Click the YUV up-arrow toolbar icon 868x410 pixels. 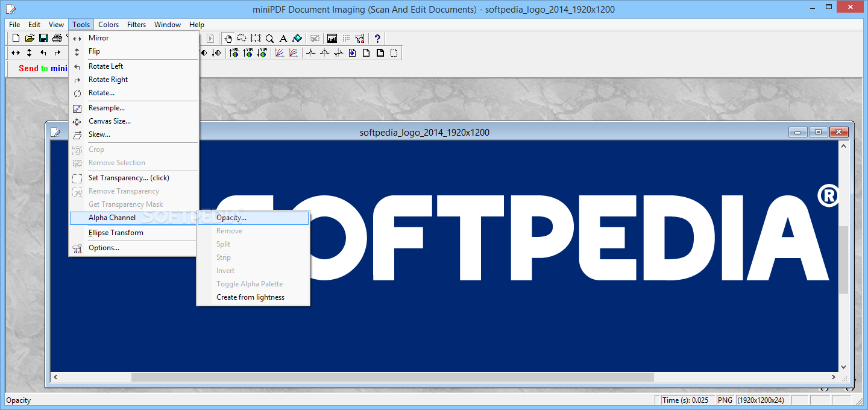pos(248,52)
